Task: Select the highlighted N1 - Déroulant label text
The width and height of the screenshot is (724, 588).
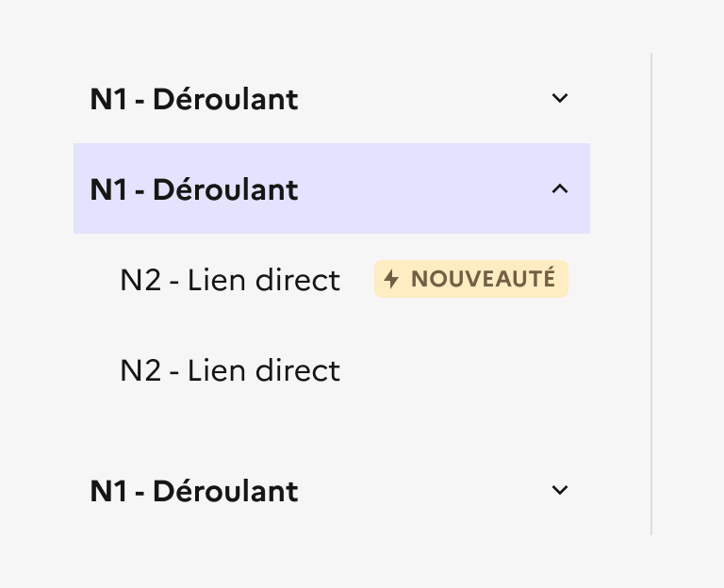Action: (194, 189)
